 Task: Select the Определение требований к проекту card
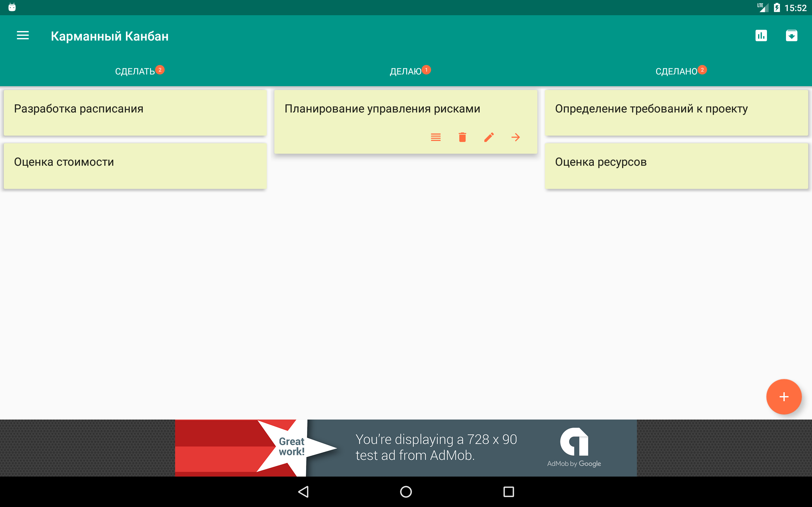(x=676, y=113)
